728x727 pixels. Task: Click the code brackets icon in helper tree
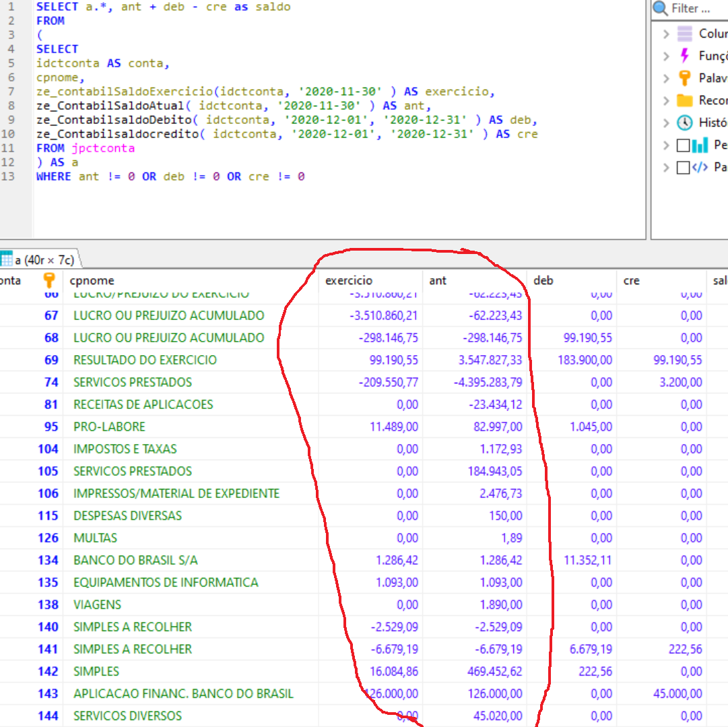pyautogui.click(x=700, y=167)
